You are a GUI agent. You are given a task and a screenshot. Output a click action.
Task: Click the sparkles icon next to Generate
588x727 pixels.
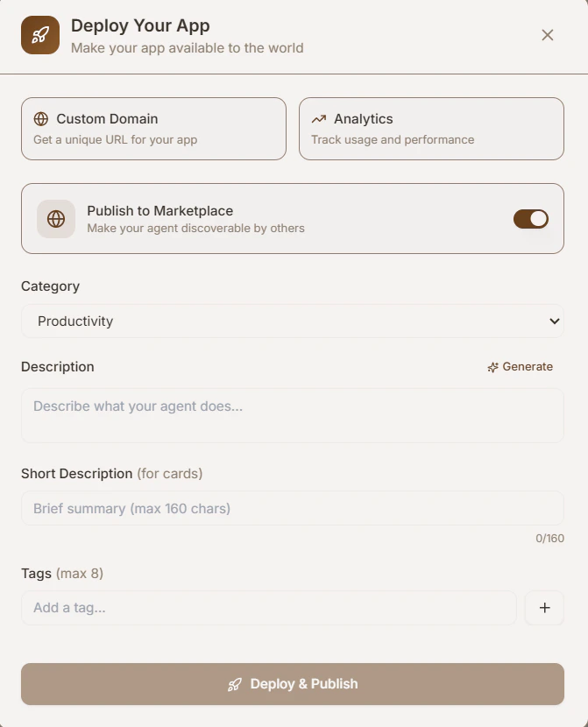tap(492, 366)
